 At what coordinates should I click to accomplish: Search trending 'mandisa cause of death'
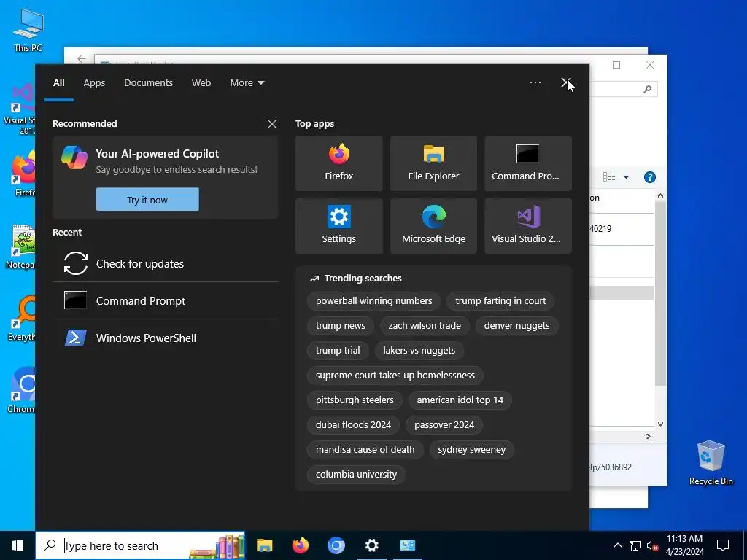click(x=365, y=449)
